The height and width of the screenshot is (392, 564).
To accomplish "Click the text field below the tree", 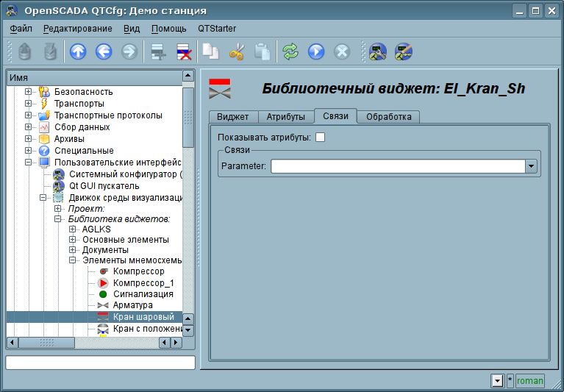I will (101, 363).
